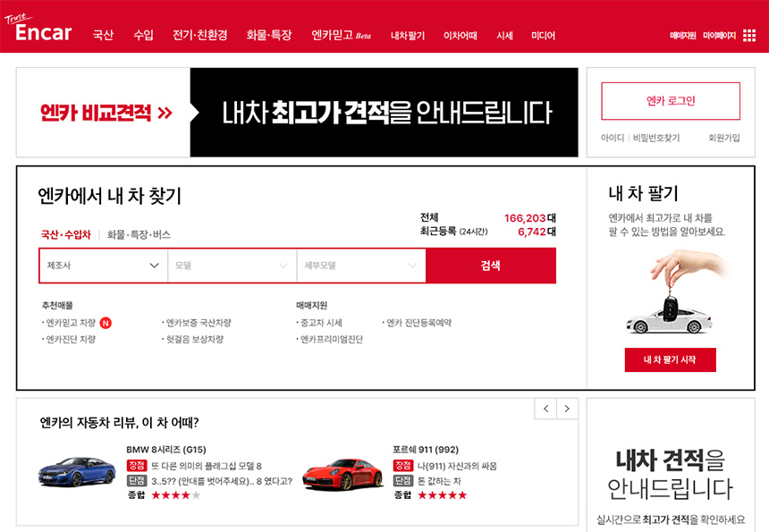Click the 비밀번호찾기 link
Image resolution: width=769 pixels, height=532 pixels.
pyautogui.click(x=656, y=138)
